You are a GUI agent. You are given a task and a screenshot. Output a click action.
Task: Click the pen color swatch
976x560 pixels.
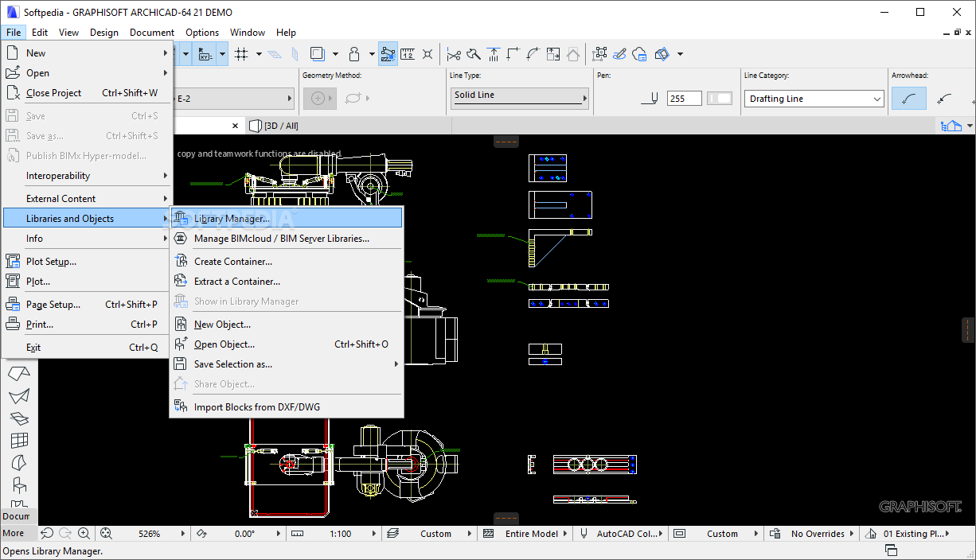(720, 99)
